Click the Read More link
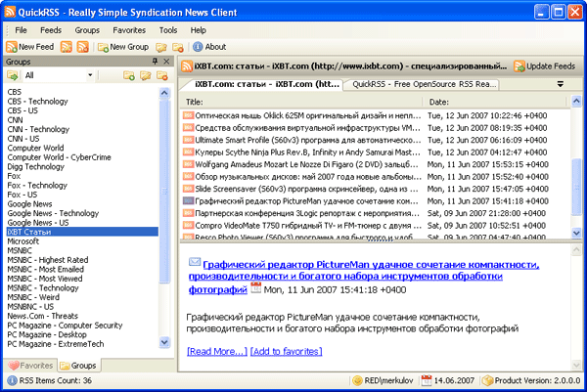This screenshot has height=392, width=587. [x=217, y=351]
